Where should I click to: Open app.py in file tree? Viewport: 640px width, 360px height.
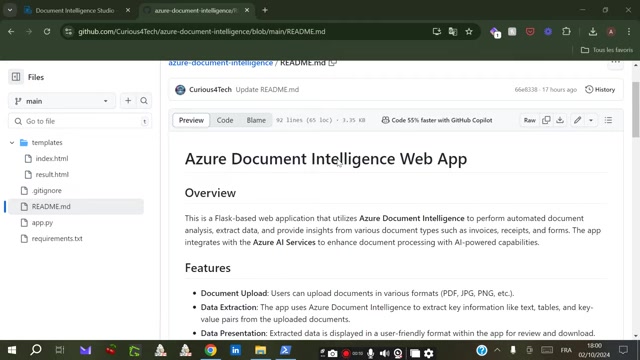click(x=42, y=222)
